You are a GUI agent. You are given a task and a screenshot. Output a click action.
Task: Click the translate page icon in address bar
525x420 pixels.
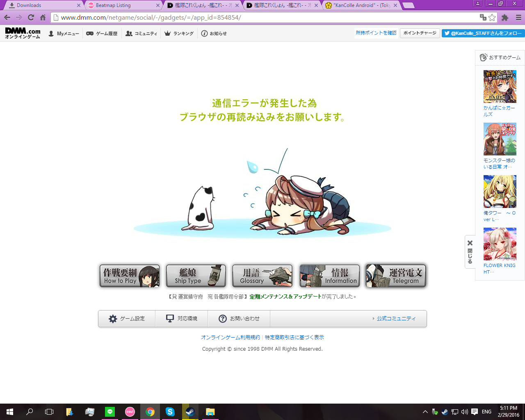point(483,17)
